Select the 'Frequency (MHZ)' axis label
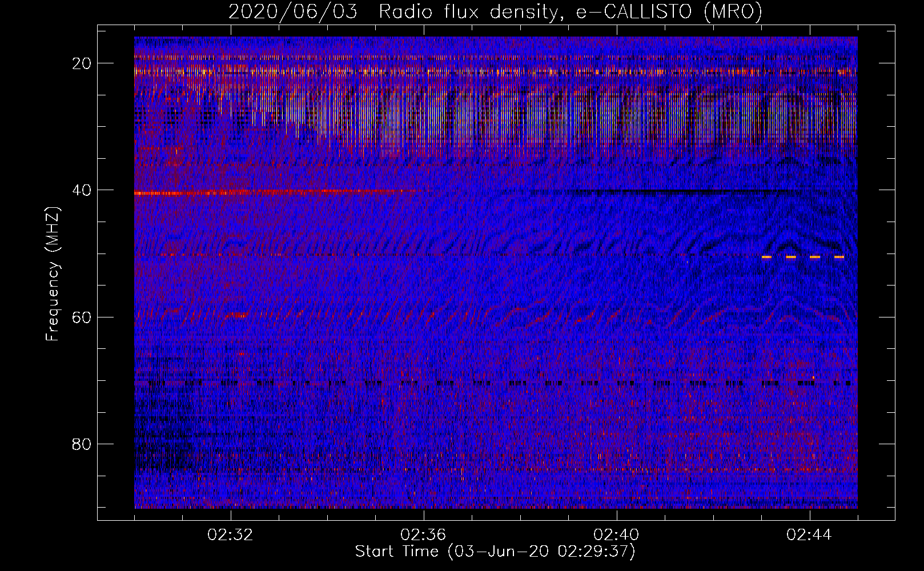 (x=53, y=275)
